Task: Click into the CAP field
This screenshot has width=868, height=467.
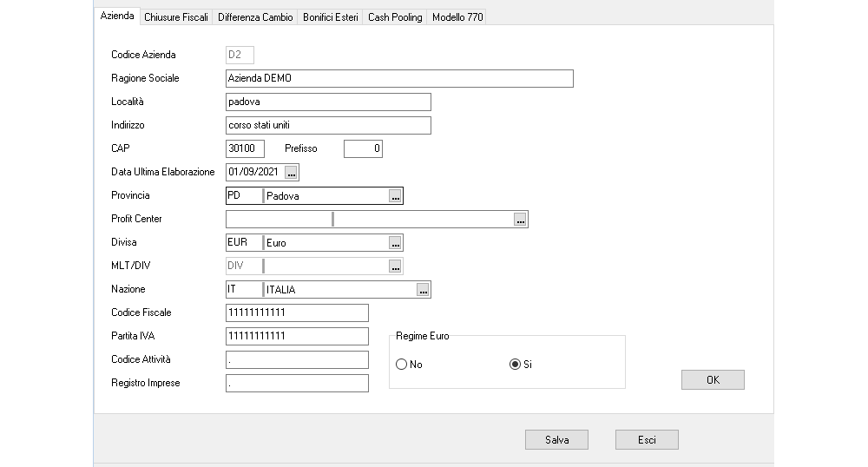Action: (244, 149)
